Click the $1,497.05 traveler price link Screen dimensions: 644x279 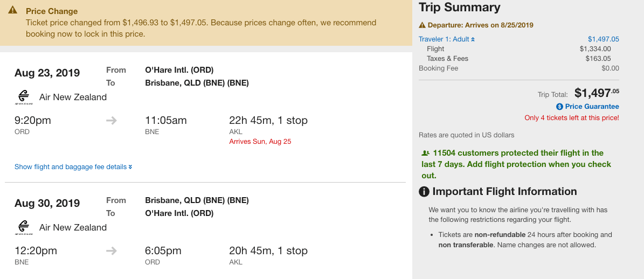[603, 39]
